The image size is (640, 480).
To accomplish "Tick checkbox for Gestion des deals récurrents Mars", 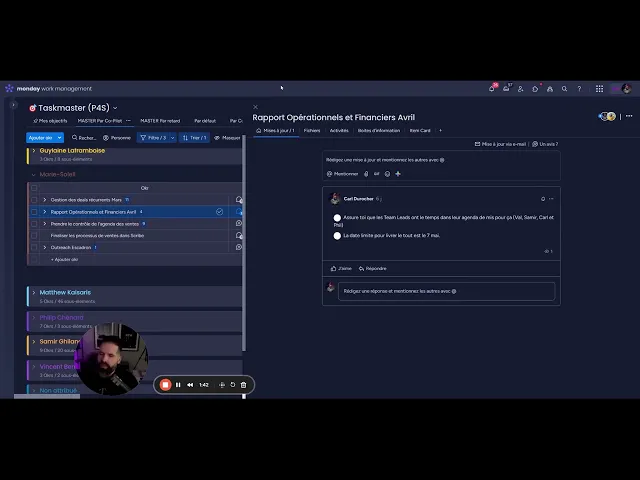I will pos(34,200).
